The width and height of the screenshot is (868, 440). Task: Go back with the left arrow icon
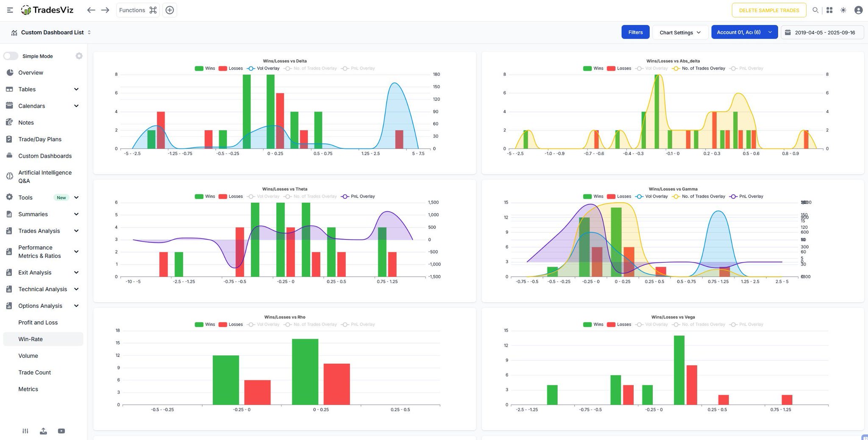[91, 10]
